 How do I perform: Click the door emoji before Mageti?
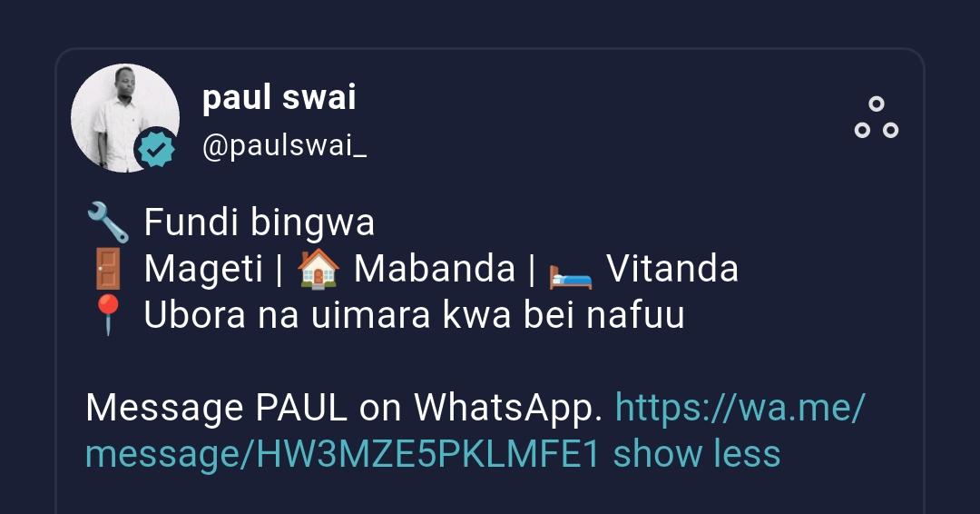pos(107,269)
